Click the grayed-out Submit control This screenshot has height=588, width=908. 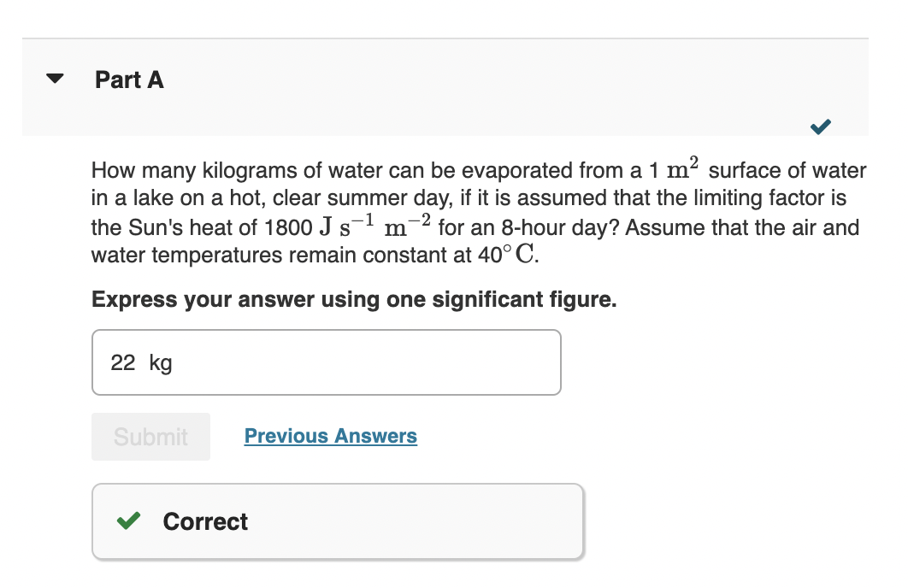pos(150,436)
